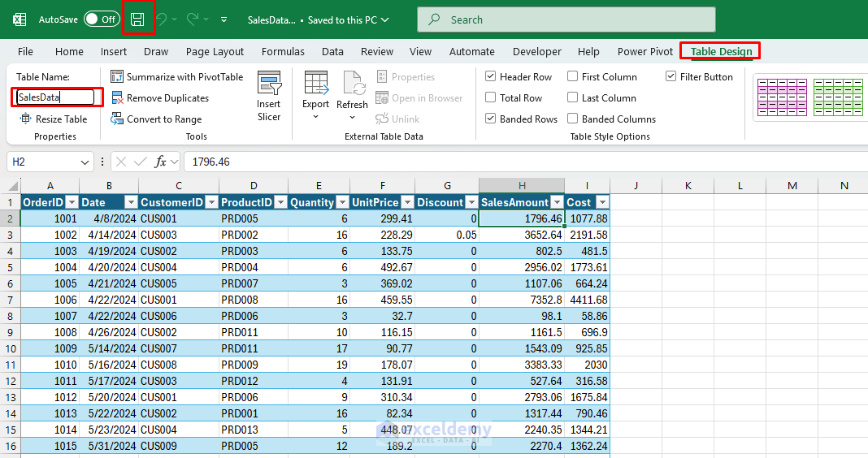Apply the green table style swatch
Viewport: 868px width, 458px height.
coord(838,97)
